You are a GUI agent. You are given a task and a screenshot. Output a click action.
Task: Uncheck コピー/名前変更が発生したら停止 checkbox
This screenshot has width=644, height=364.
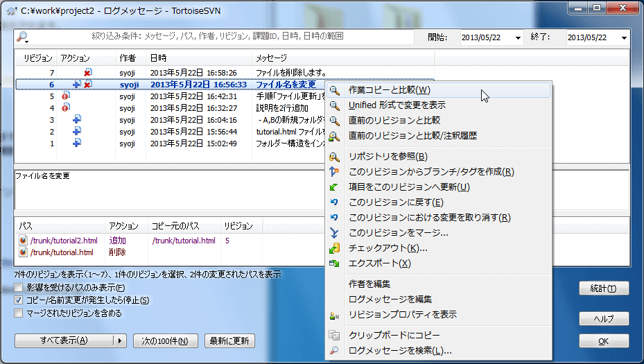[19, 300]
